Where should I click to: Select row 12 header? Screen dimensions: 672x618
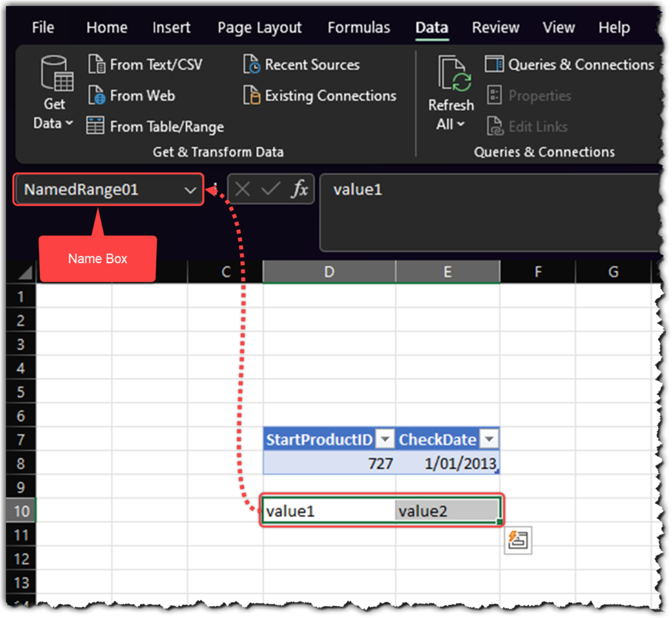click(21, 558)
